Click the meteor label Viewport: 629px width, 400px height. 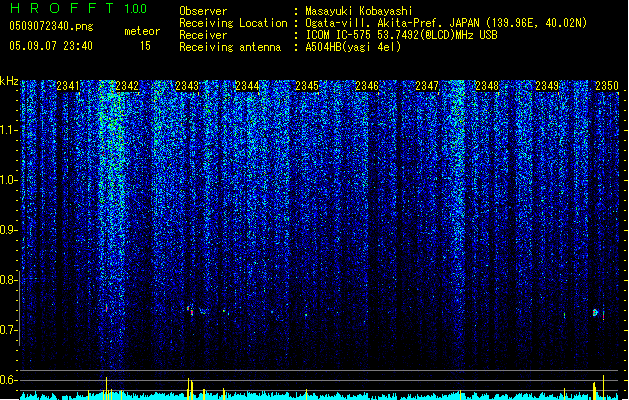click(142, 31)
